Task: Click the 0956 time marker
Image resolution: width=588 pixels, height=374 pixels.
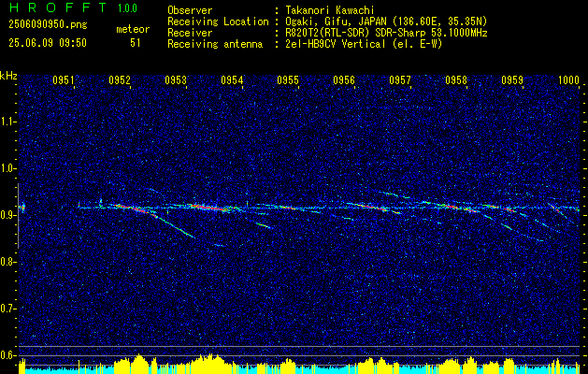Action: (344, 80)
